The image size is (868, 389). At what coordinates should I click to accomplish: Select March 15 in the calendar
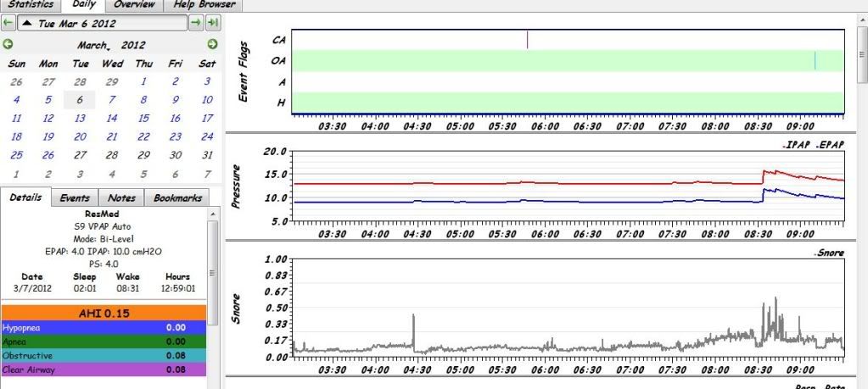pos(143,119)
